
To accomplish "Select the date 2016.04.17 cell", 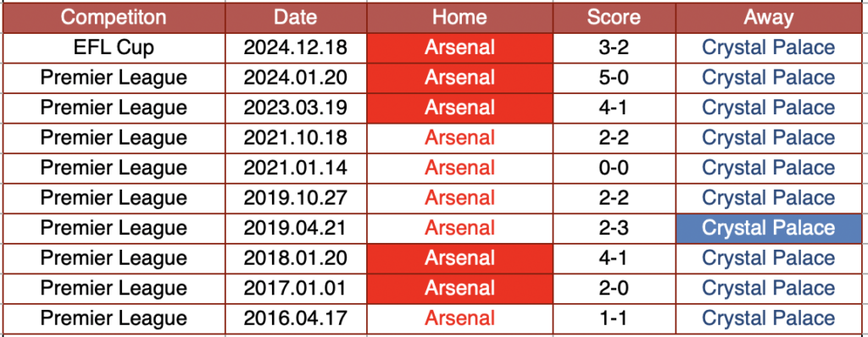I will tap(296, 318).
